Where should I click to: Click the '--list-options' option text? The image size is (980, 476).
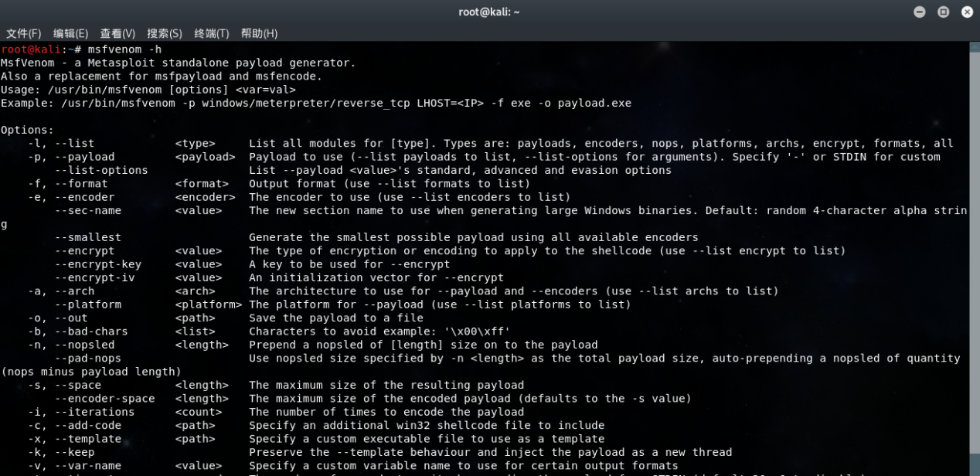point(101,170)
